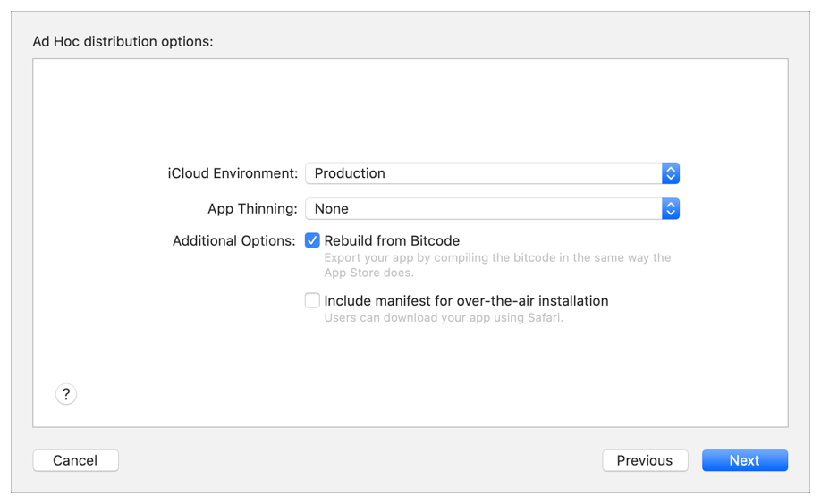821x504 pixels.
Task: Click the None value in App Thinning
Action: 332,209
